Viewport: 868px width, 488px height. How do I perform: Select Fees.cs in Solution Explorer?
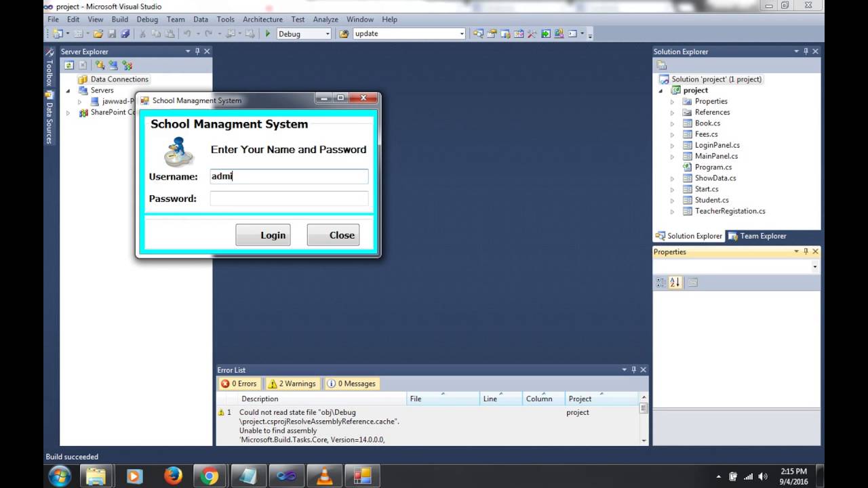(x=706, y=134)
